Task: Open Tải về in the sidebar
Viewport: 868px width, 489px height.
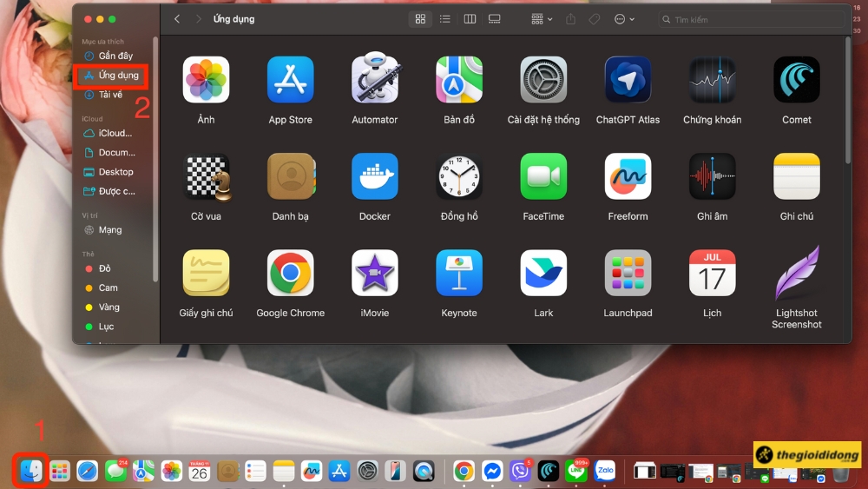Action: click(110, 95)
